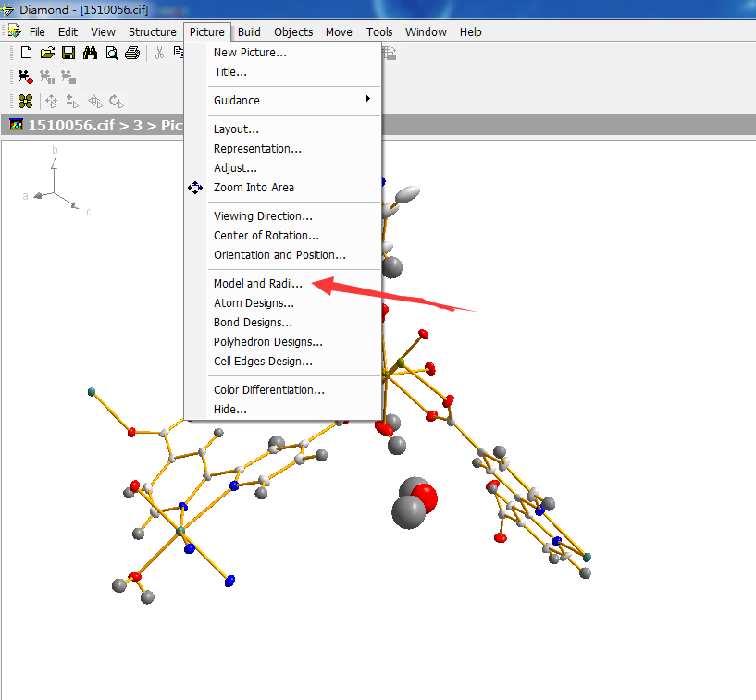Click the Copy icon beside the scissors

coord(179,52)
